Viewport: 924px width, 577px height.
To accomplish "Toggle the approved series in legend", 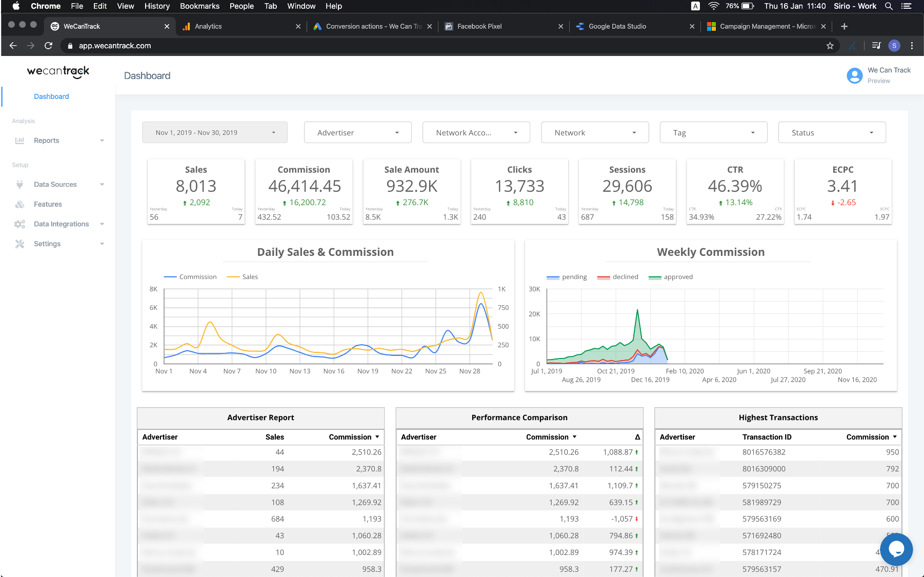I will tap(678, 277).
